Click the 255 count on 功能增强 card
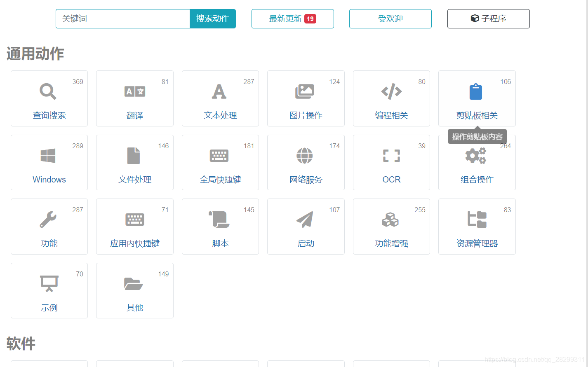Screen dimensions: 588x367 [420, 210]
